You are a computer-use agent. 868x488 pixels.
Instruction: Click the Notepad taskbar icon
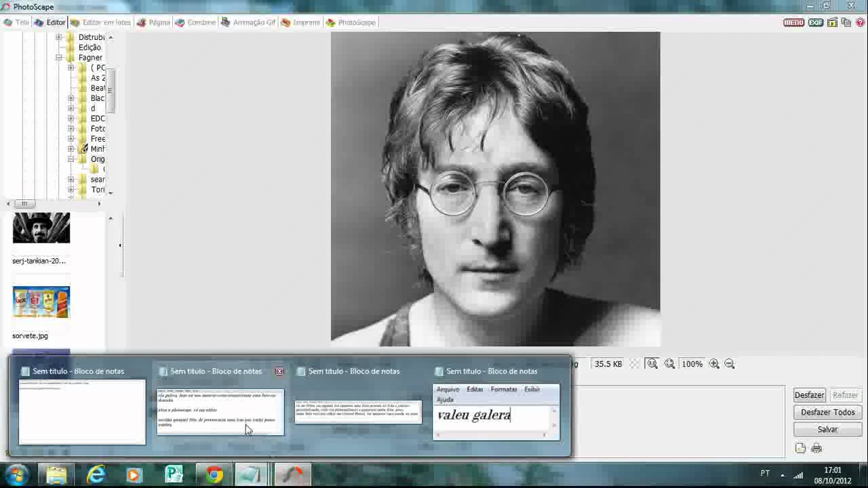[x=252, y=475]
